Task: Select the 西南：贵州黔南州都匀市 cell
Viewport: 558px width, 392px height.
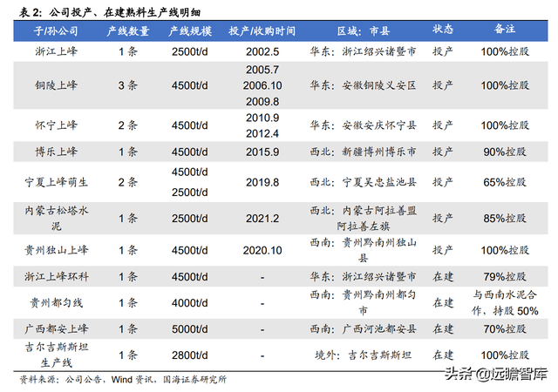Action: 363,303
